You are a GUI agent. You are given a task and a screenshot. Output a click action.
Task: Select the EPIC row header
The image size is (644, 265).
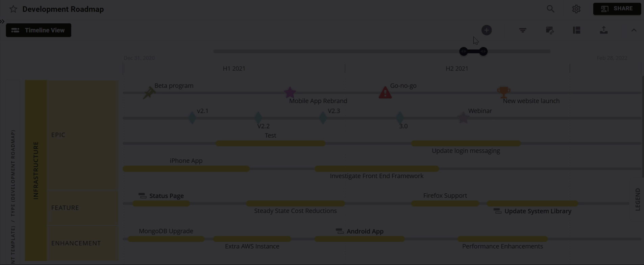58,135
